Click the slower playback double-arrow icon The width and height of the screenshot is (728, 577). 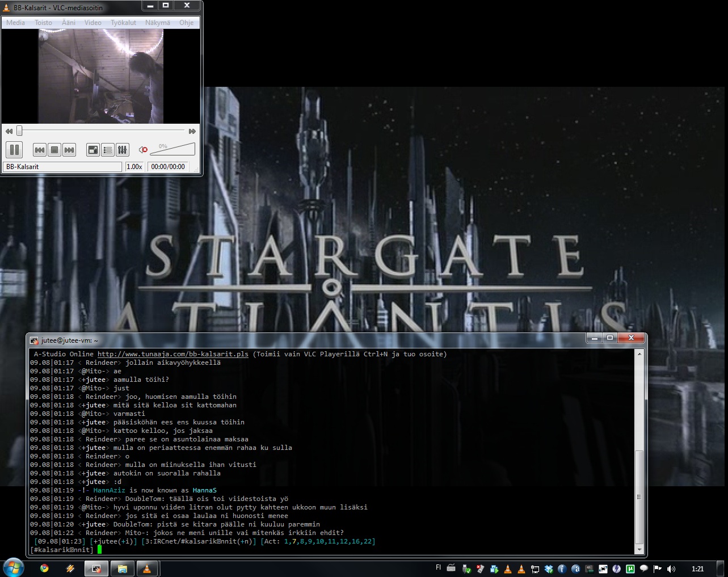[x=9, y=131]
